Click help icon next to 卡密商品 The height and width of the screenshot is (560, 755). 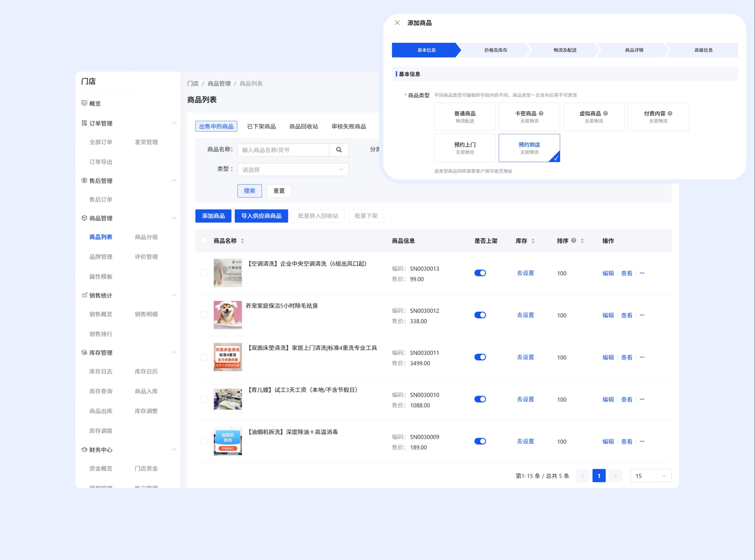point(541,113)
